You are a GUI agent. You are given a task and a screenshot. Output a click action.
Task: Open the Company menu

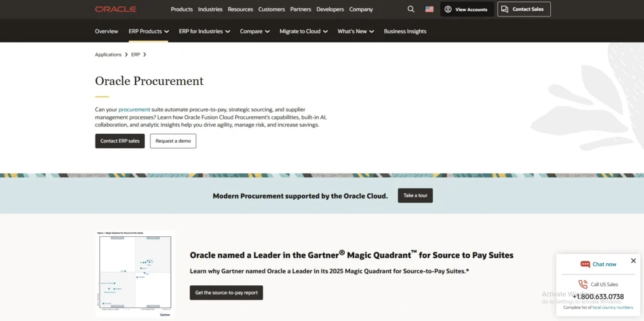(361, 9)
